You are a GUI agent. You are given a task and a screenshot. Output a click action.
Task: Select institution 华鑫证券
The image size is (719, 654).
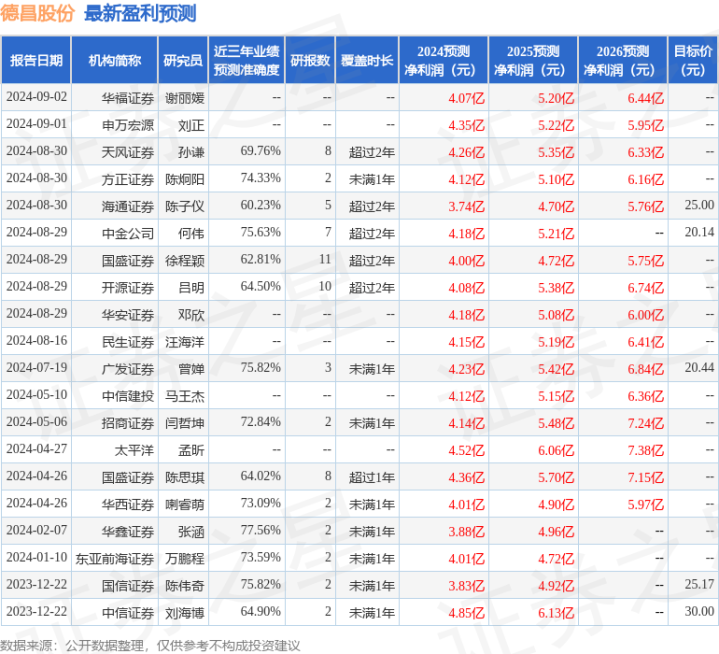pos(128,532)
